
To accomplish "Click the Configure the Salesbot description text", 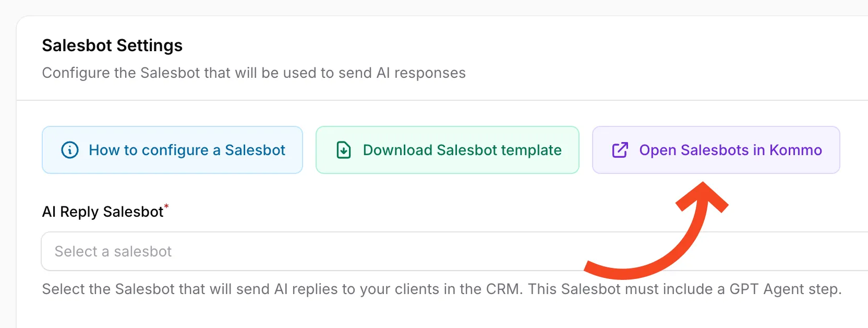I will pos(254,73).
